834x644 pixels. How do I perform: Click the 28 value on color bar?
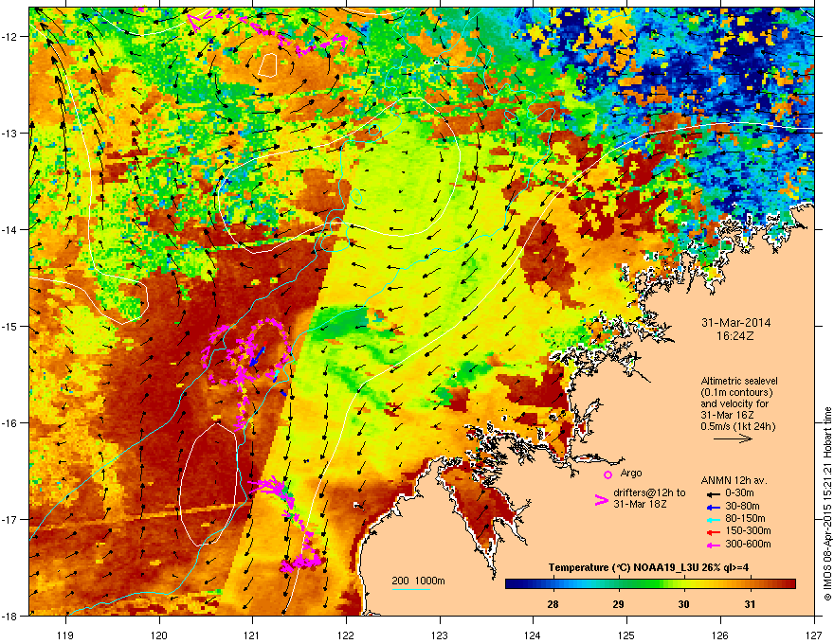(553, 604)
